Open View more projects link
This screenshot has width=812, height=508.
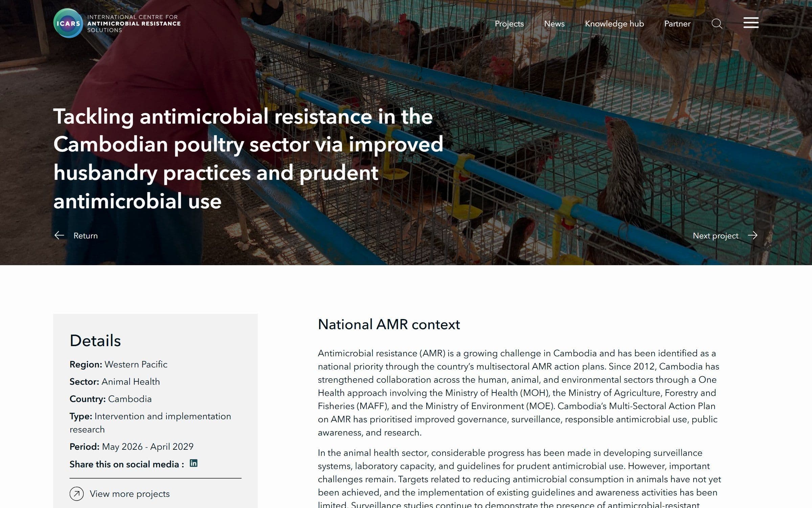pyautogui.click(x=130, y=494)
